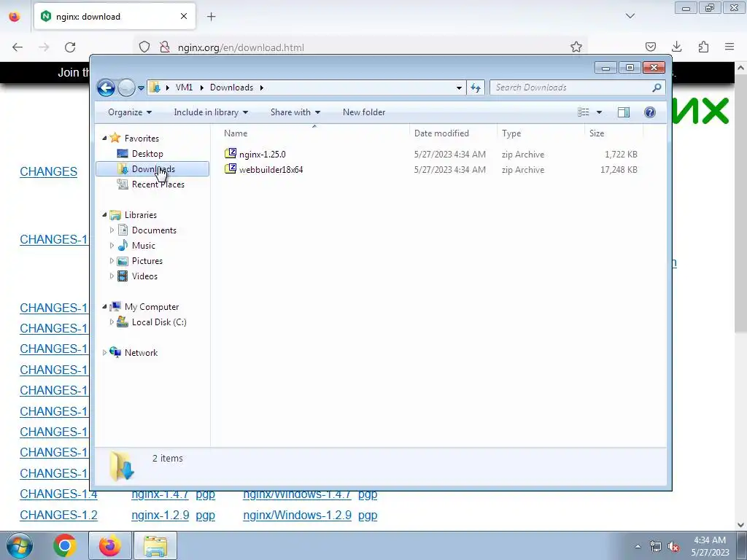Open the Organize menu
The height and width of the screenshot is (560, 747).
pyautogui.click(x=130, y=112)
